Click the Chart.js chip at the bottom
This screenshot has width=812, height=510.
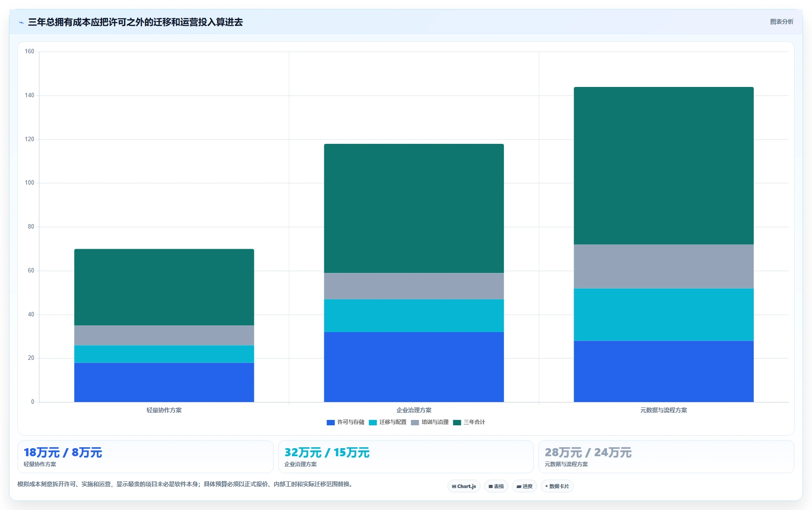coord(464,486)
